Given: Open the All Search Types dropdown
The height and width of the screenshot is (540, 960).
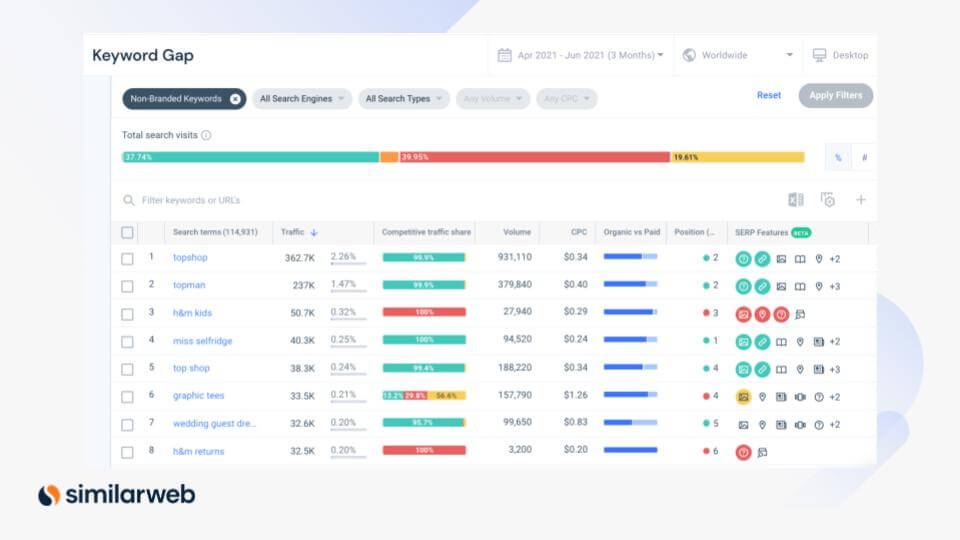Looking at the screenshot, I should coord(403,99).
